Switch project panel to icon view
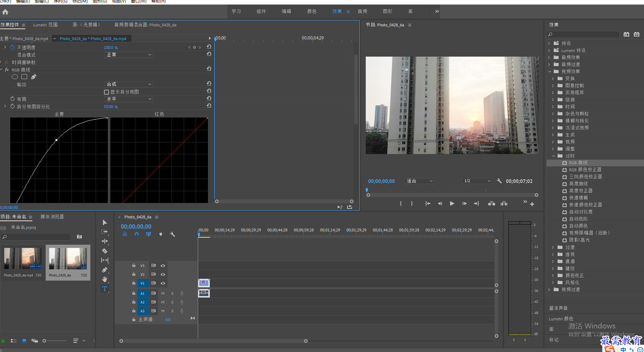The image size is (644, 352). pyautogui.click(x=24, y=341)
